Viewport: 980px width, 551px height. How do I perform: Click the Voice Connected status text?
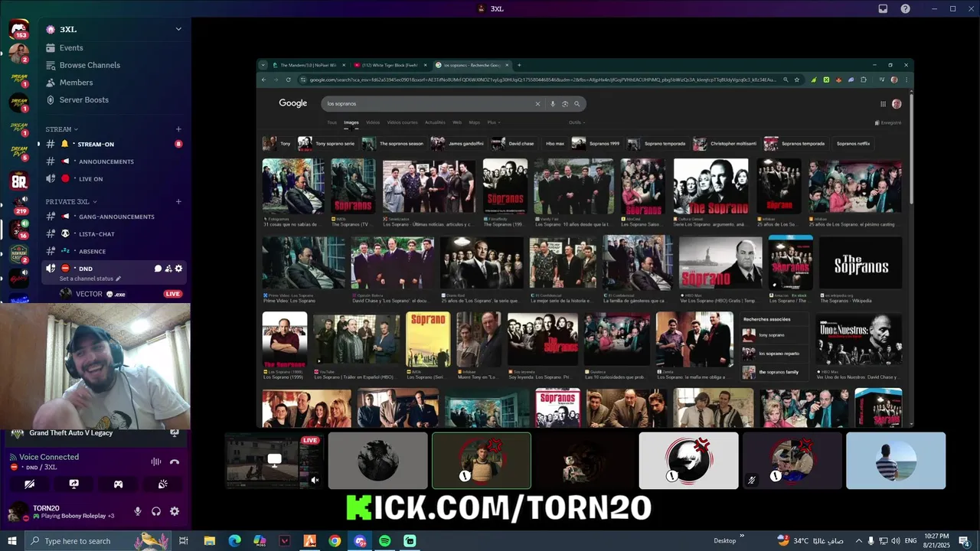click(x=49, y=457)
